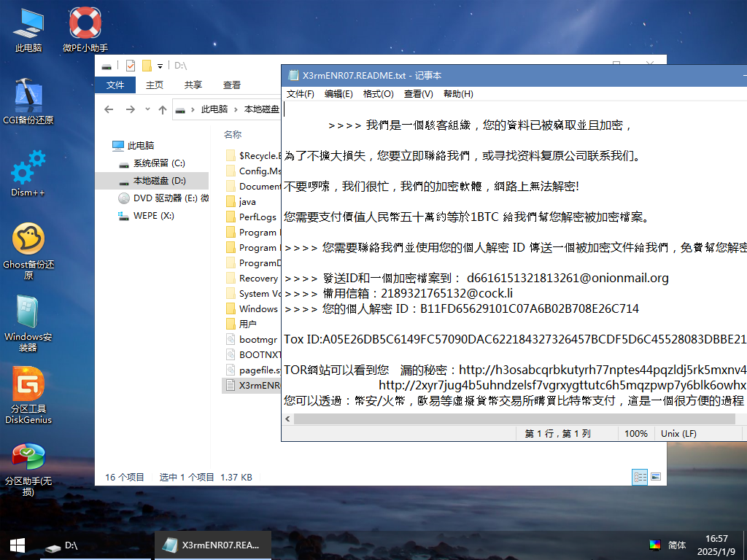Click the 简体 input method indicator
The height and width of the screenshot is (560, 747).
pyautogui.click(x=676, y=545)
